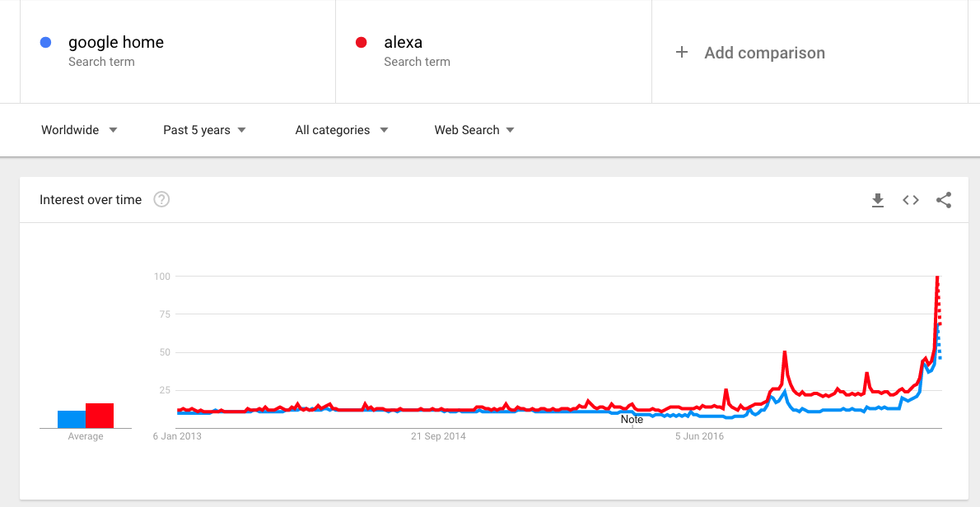Click the blue dot for google home
The height and width of the screenshot is (507, 980).
[45, 42]
